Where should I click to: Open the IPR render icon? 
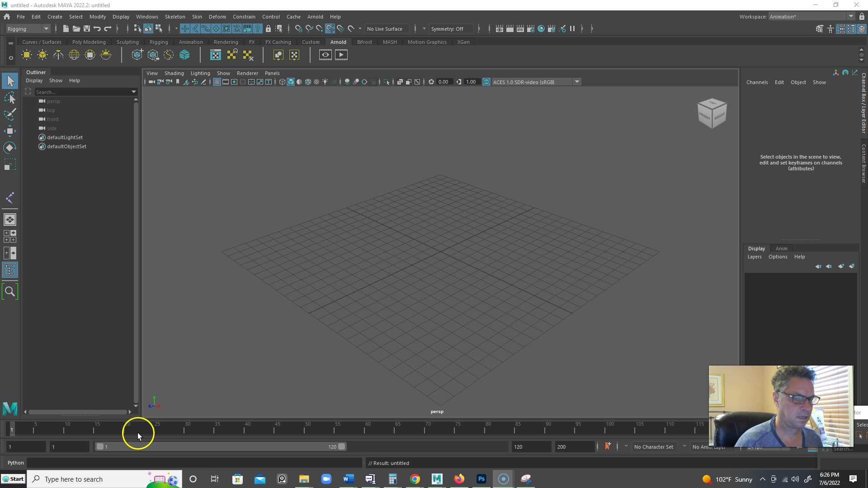coord(520,28)
